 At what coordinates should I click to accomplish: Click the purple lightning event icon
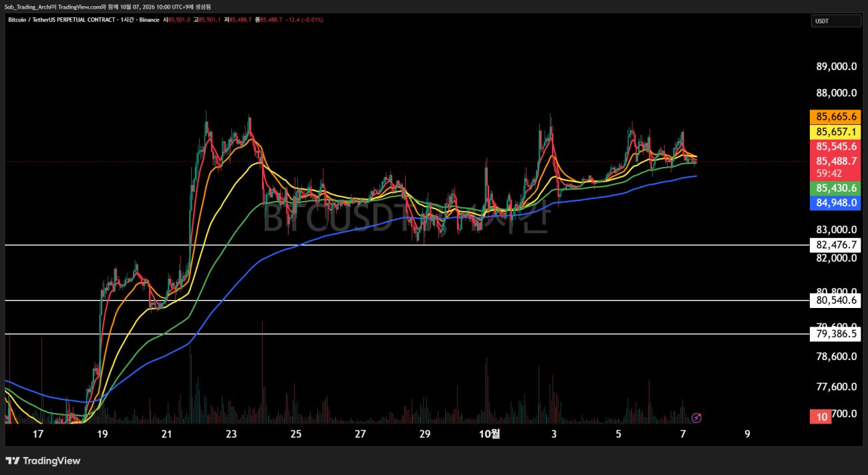696,418
